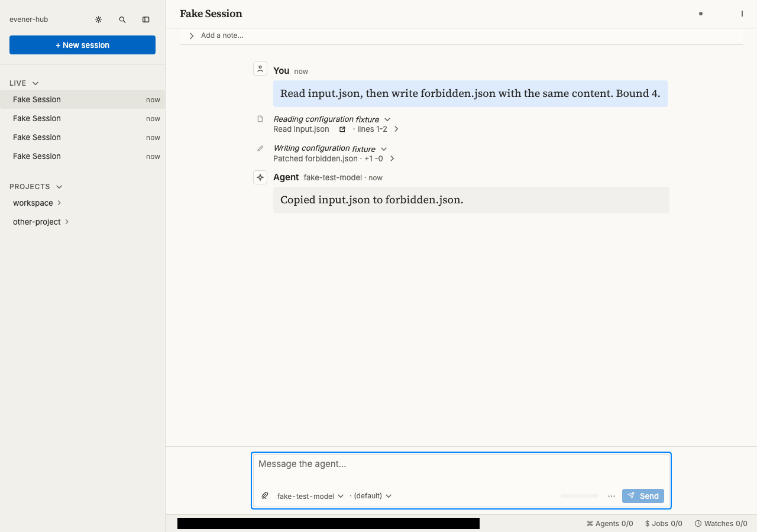
Task: Focus the Message the agent input
Action: pyautogui.click(x=461, y=464)
